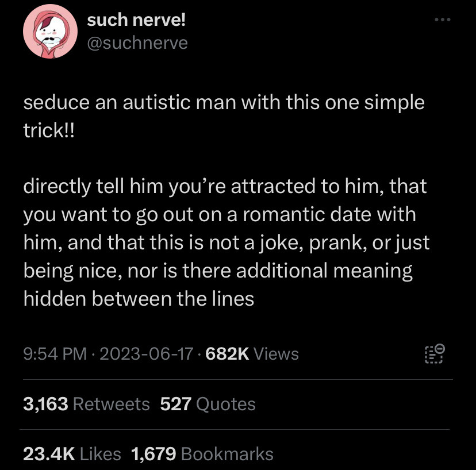Viewport: 476px width, 470px height.
Task: Visit the @suchnerve handle link
Action: coord(137,43)
